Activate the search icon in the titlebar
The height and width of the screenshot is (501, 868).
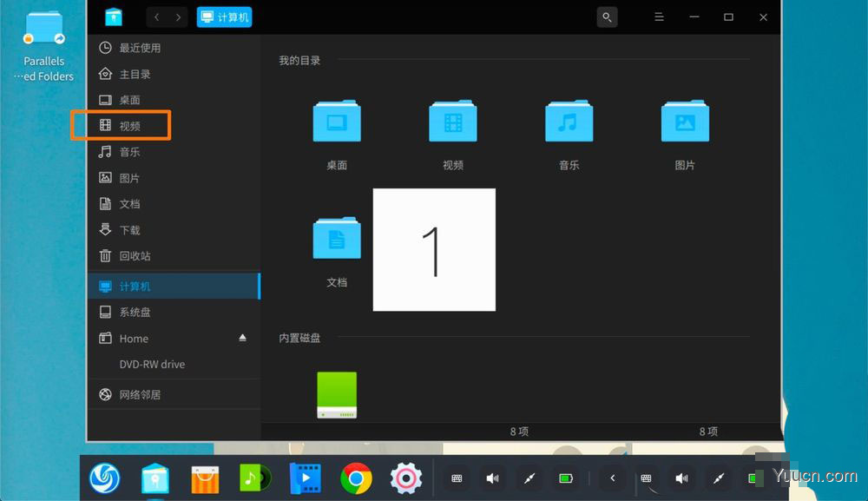click(607, 16)
